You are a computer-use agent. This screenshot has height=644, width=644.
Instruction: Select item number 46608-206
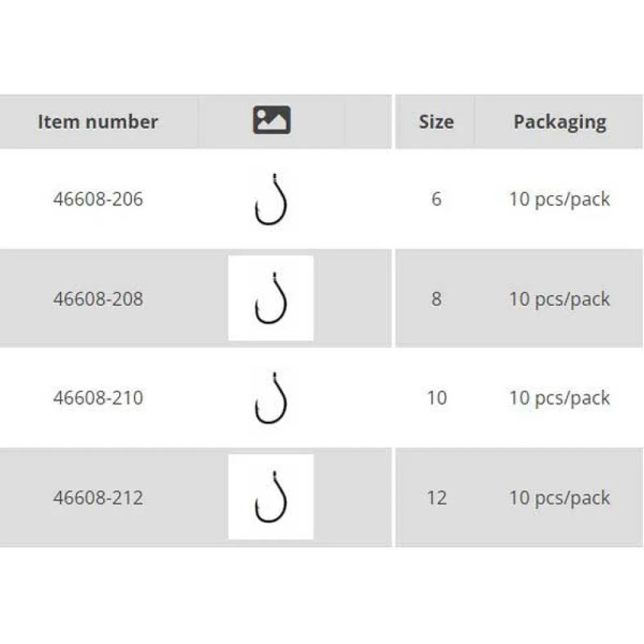click(98, 199)
